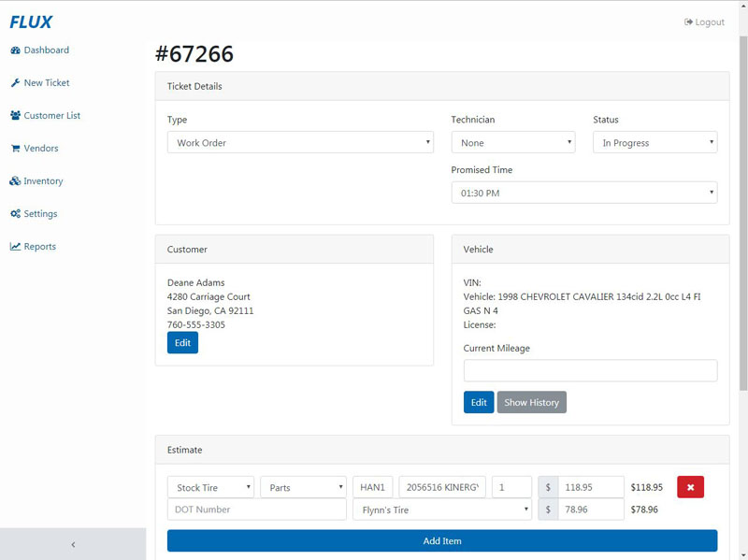Open the Promised Time dropdown
Screen dimensions: 748x560
[x=583, y=194]
